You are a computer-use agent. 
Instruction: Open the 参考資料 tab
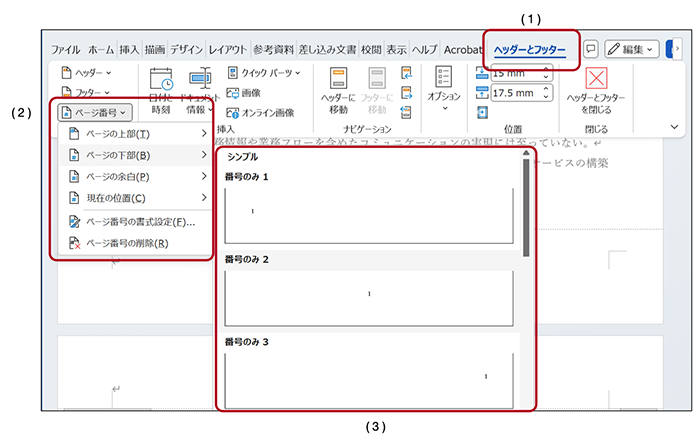coord(274,50)
